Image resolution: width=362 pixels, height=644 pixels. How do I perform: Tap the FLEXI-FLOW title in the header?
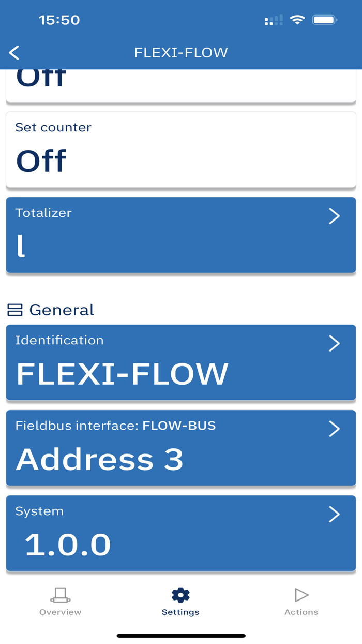point(180,52)
